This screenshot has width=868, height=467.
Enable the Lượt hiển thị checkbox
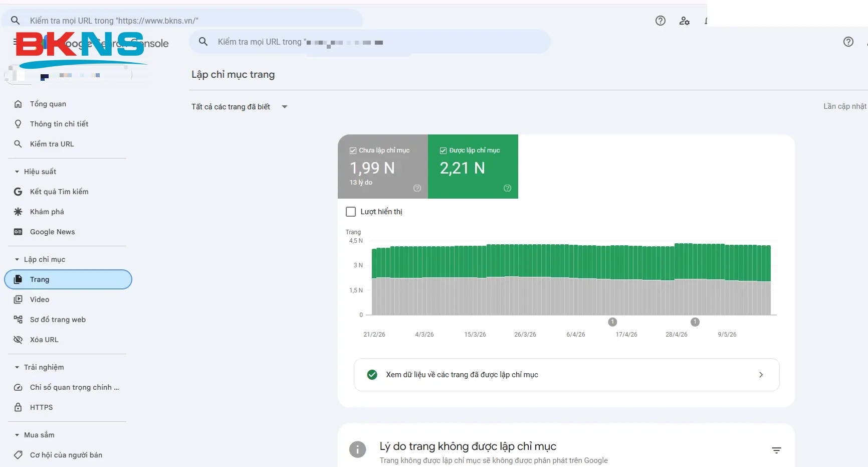[x=351, y=212]
